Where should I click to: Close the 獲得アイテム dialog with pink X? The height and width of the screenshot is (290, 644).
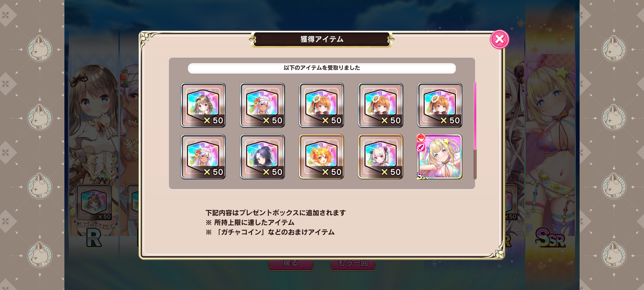tap(499, 39)
